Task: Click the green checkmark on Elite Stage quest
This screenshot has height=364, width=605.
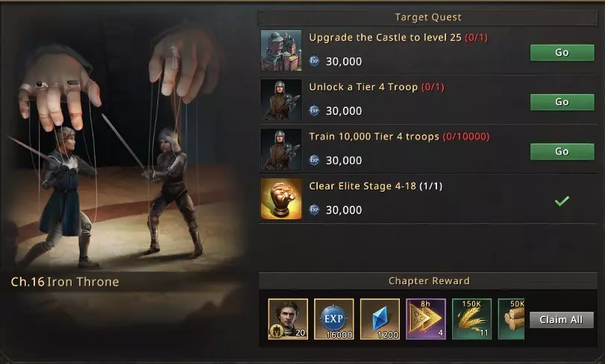Action: click(x=562, y=201)
